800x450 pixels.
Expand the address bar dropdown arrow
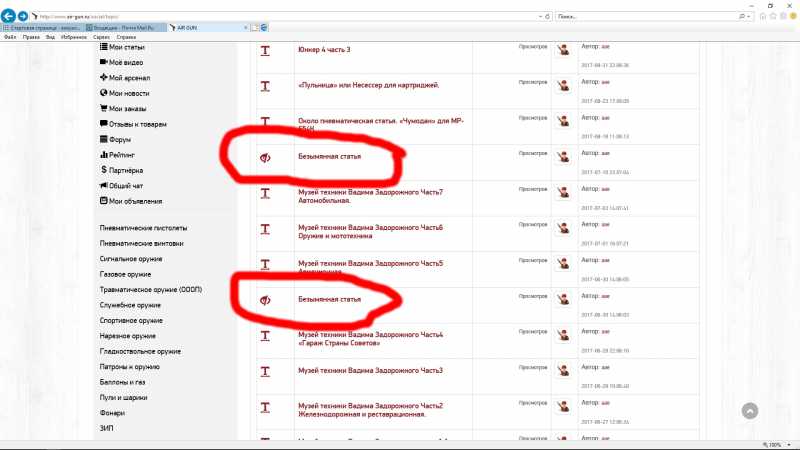click(x=540, y=16)
